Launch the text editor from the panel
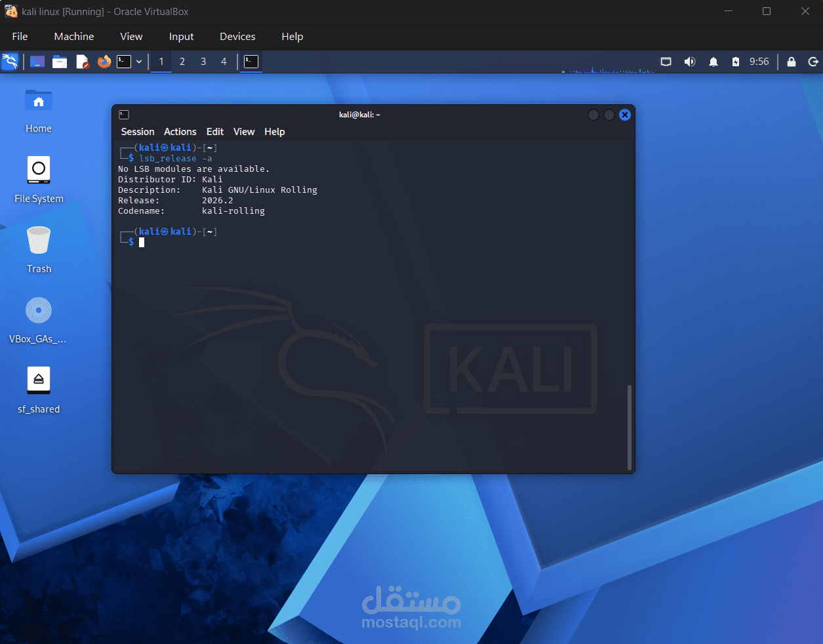This screenshot has width=823, height=644. [82, 62]
